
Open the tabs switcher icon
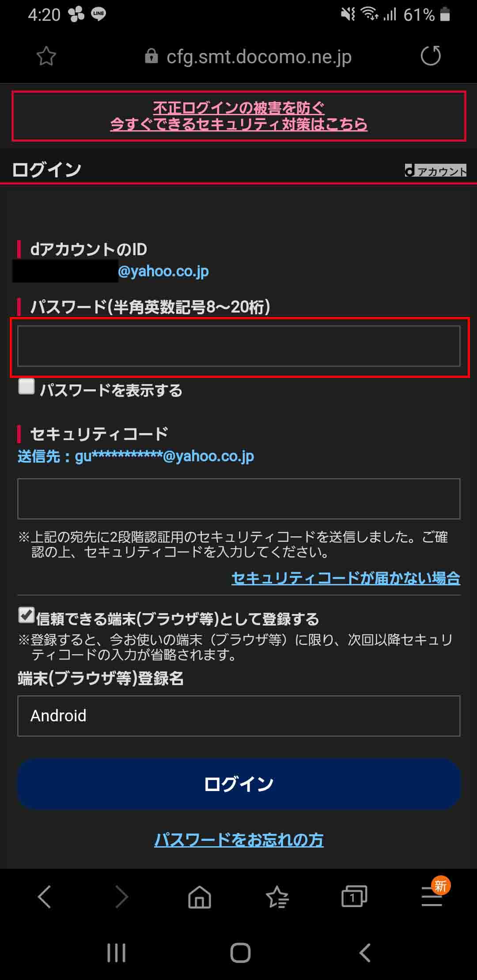point(354,897)
